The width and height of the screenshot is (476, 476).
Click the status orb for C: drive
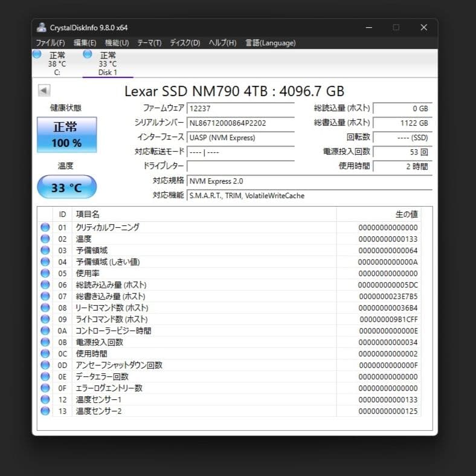[x=37, y=54]
